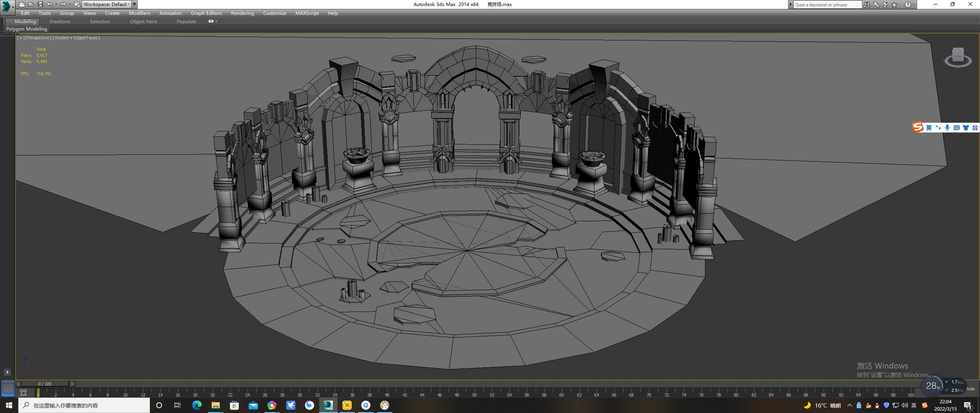This screenshot has width=980, height=413.
Task: Show hidden system tray icons
Action: tap(849, 405)
